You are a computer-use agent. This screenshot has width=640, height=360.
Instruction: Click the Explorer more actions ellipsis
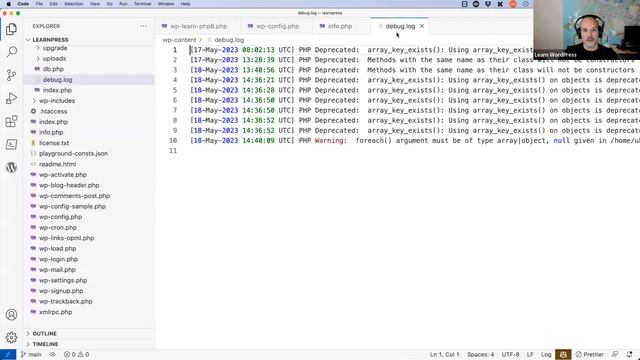[x=143, y=26]
